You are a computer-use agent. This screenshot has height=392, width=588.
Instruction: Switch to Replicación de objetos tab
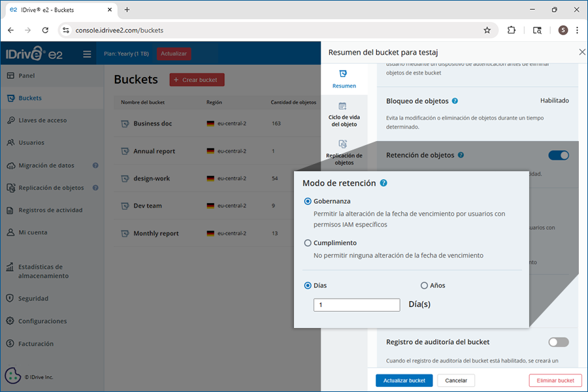click(344, 152)
